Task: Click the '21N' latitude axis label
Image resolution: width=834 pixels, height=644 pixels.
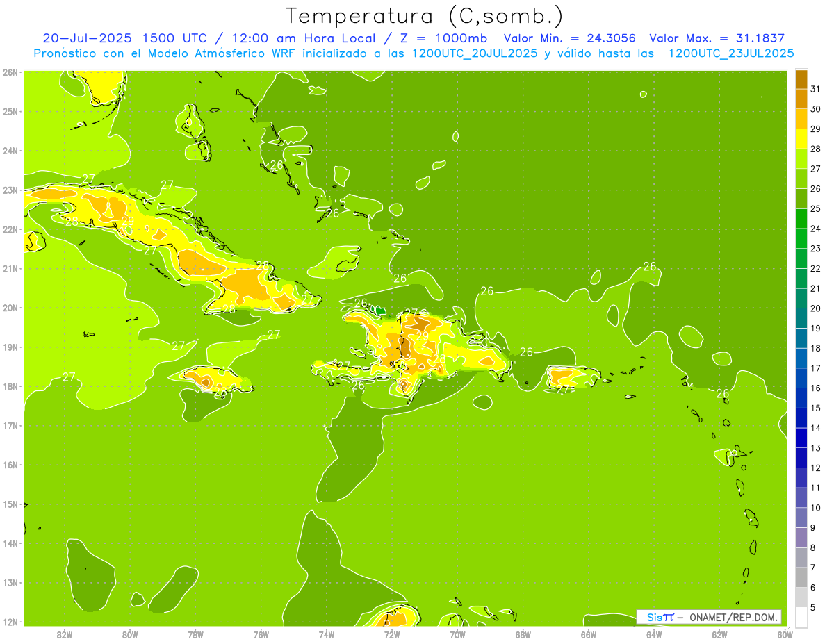Action: click(x=10, y=268)
